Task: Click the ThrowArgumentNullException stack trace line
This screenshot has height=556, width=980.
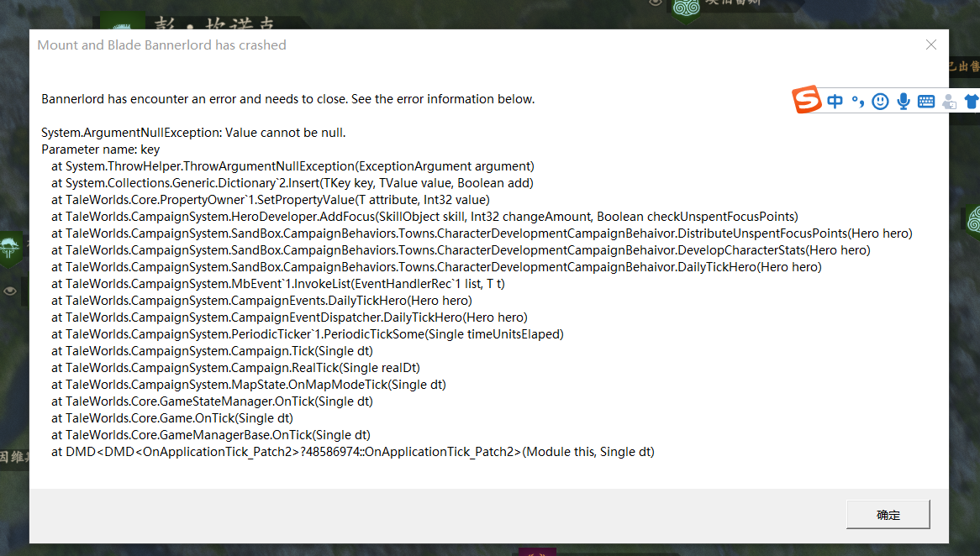Action: 292,166
